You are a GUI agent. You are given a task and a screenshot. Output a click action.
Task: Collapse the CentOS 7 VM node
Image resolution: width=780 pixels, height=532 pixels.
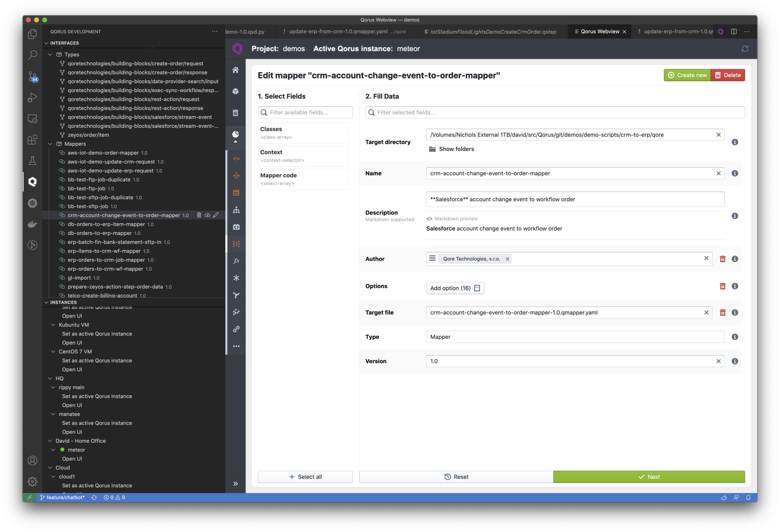53,351
